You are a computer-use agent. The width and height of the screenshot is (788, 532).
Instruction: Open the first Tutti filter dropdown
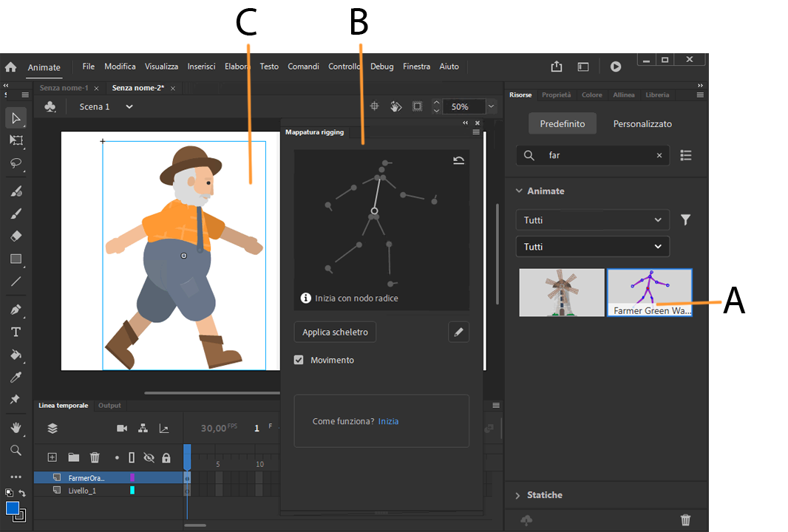pyautogui.click(x=591, y=219)
